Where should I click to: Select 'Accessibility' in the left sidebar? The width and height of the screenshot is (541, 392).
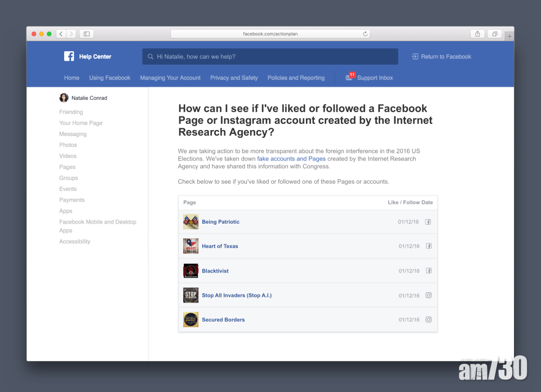click(74, 241)
